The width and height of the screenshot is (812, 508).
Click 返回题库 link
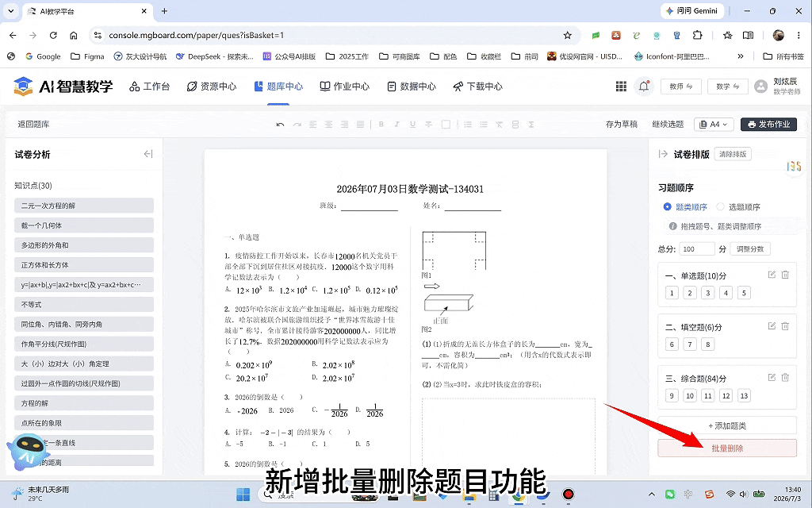(x=33, y=125)
